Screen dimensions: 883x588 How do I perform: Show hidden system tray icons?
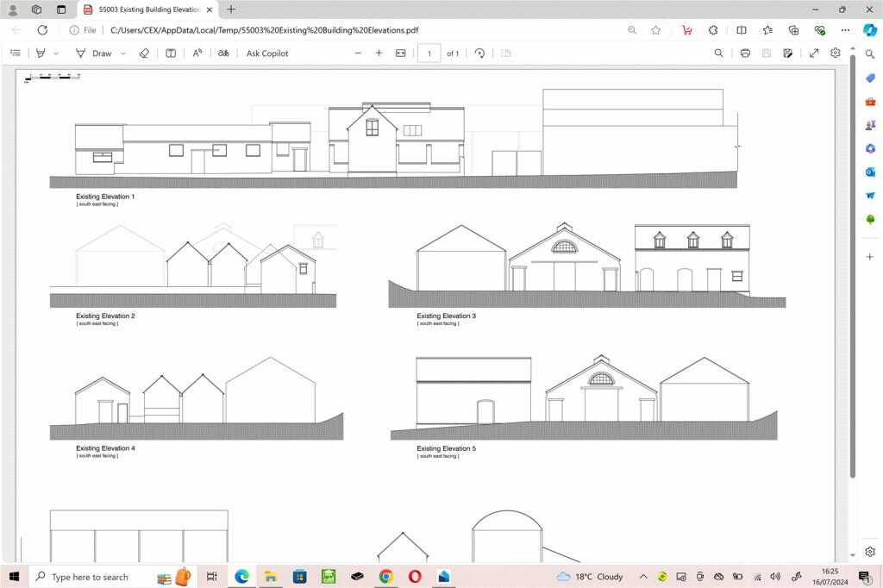(x=642, y=577)
